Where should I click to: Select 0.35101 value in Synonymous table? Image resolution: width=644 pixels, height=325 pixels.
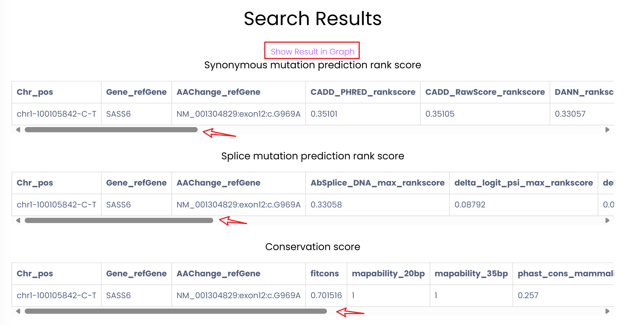pos(324,114)
